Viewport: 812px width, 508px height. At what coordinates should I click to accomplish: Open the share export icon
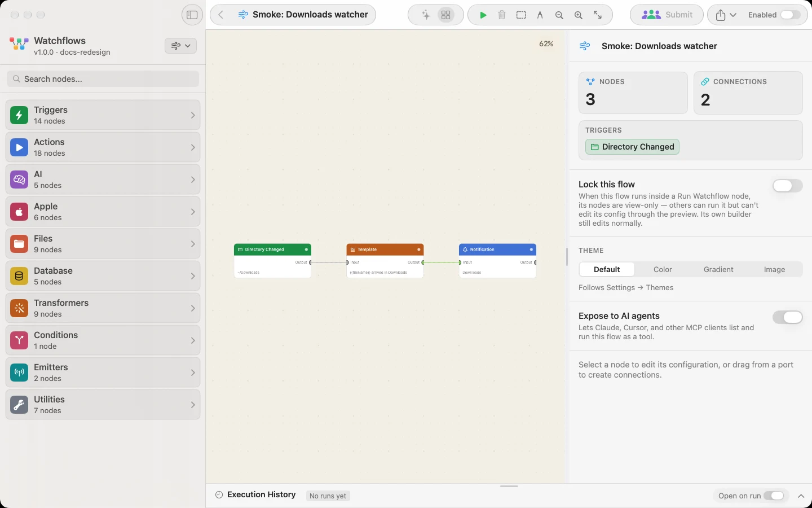pyautogui.click(x=721, y=15)
